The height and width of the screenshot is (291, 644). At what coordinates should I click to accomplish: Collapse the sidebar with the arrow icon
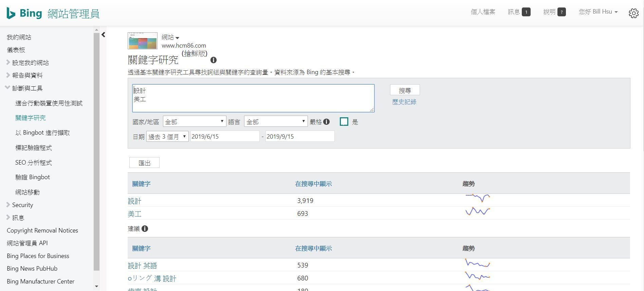[104, 35]
